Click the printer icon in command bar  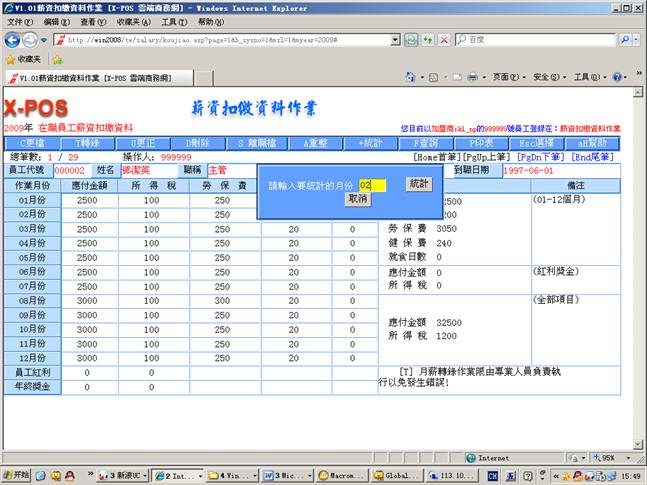(x=473, y=77)
